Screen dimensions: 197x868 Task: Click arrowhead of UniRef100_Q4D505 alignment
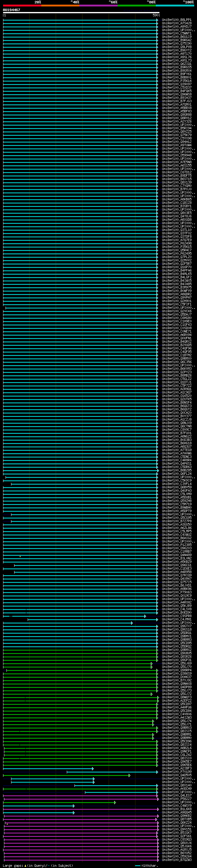pos(130,775)
